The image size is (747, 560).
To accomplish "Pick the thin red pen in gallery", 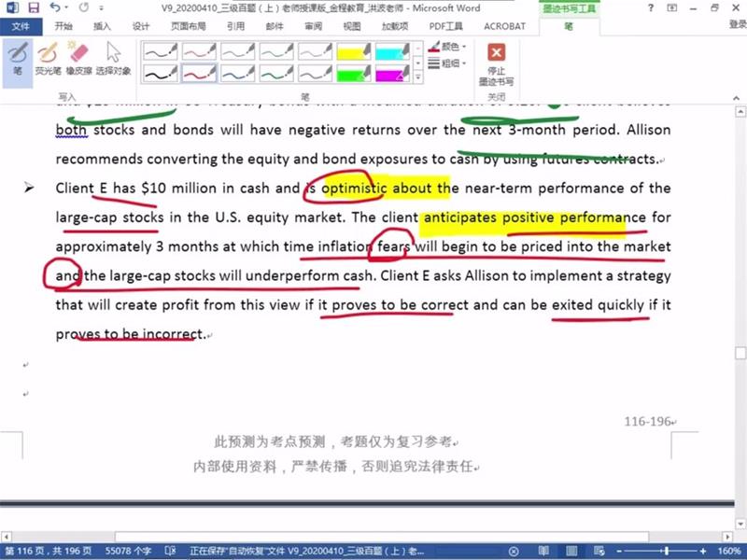I will click(x=199, y=51).
